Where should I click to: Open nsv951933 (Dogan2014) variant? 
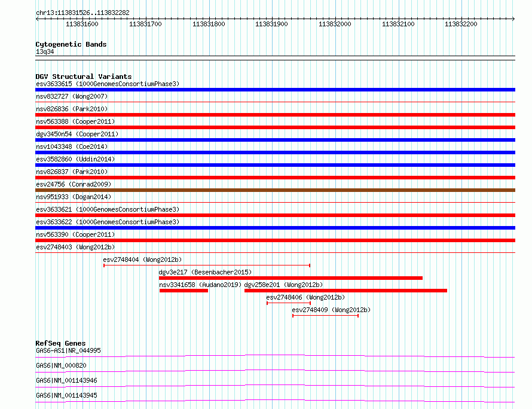[x=74, y=197]
